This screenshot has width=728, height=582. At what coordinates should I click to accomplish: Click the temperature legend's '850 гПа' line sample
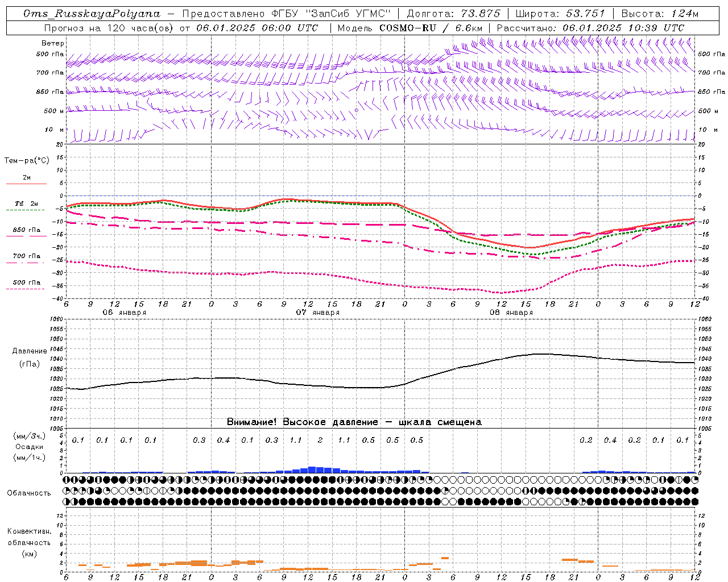[x=26, y=236]
